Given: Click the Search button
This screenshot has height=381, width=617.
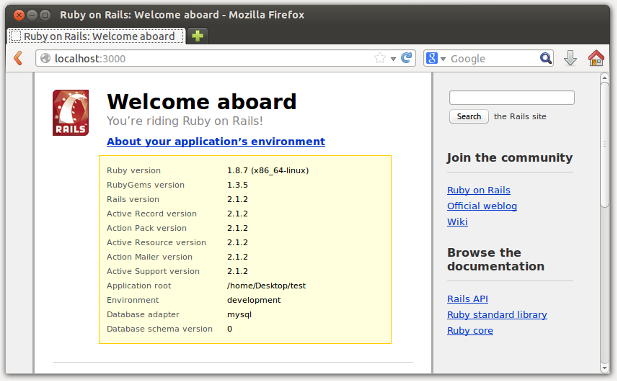Looking at the screenshot, I should point(469,117).
